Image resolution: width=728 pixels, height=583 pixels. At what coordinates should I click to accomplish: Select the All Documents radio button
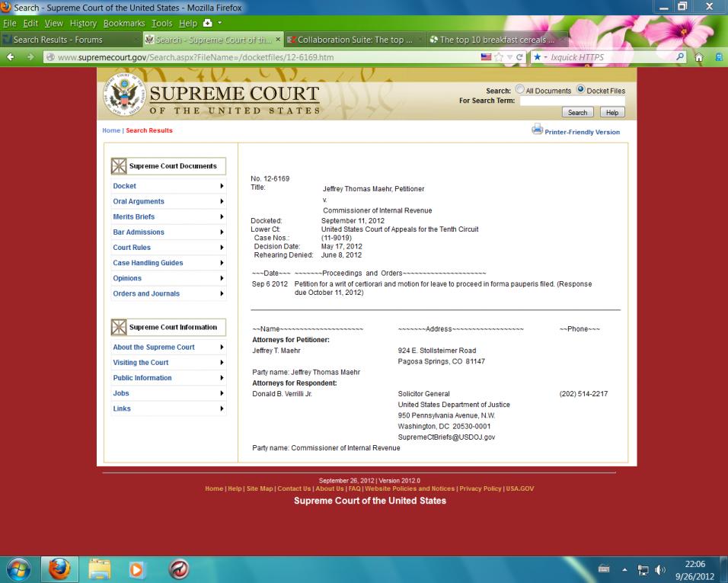[x=520, y=90]
